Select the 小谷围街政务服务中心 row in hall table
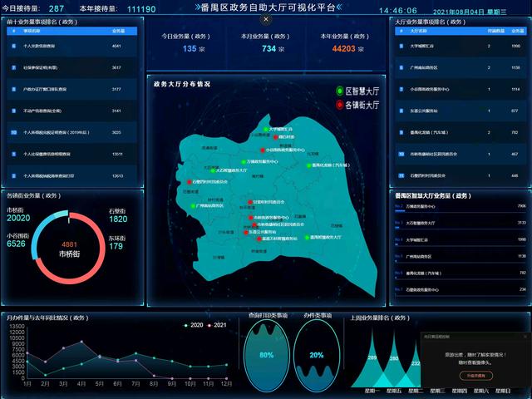 (461, 89)
